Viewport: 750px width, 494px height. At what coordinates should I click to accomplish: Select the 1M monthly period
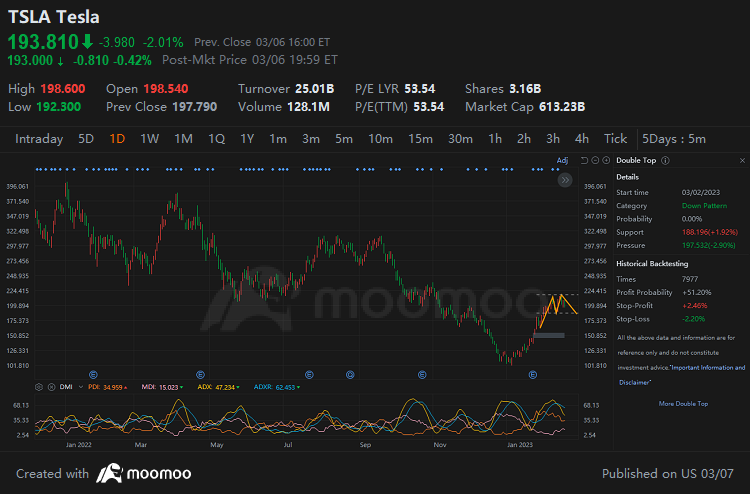[x=183, y=139]
